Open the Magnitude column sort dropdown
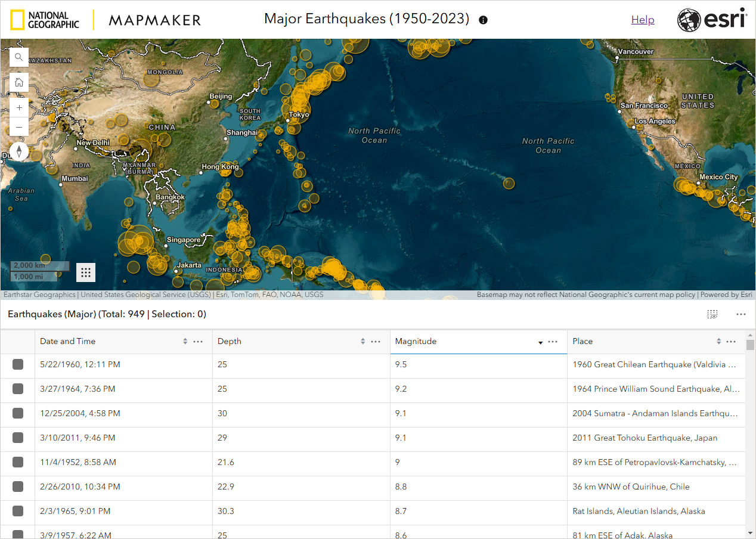This screenshot has width=756, height=539. click(x=540, y=342)
